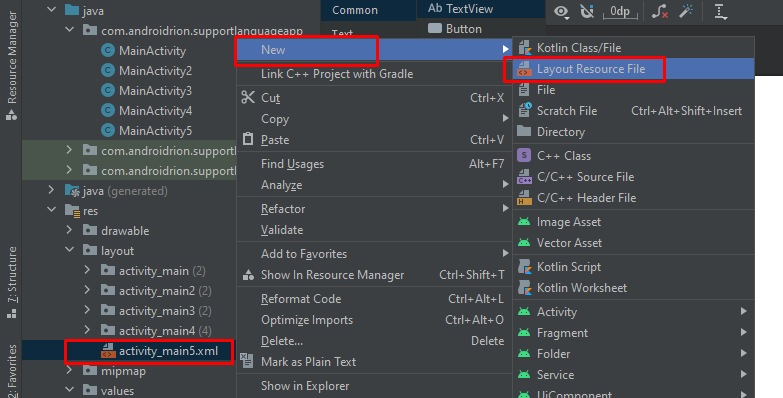Open the Resource Manager side panel
783x398 pixels.
11,65
